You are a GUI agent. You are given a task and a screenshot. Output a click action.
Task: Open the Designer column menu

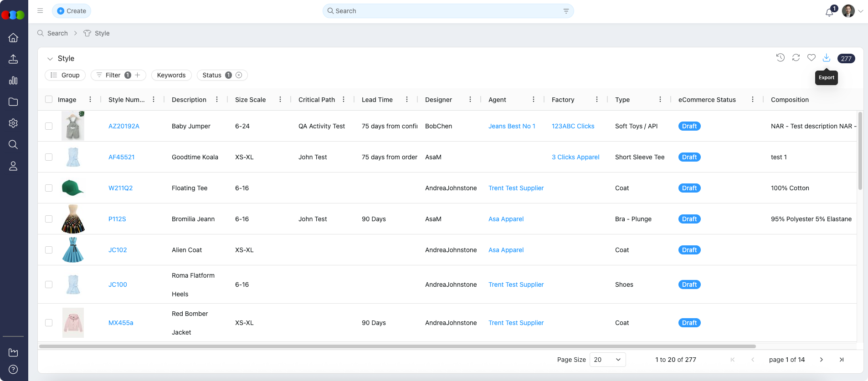[470, 100]
